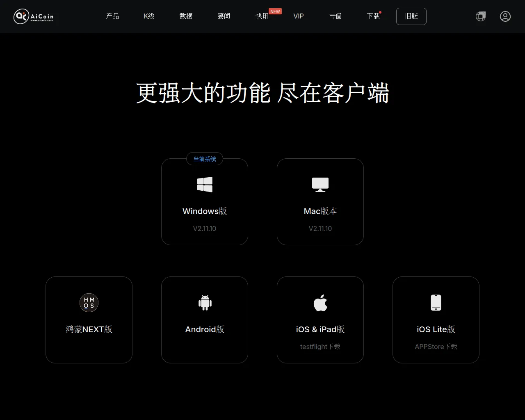Click the Apple logo icon
Image resolution: width=525 pixels, height=420 pixels.
320,303
